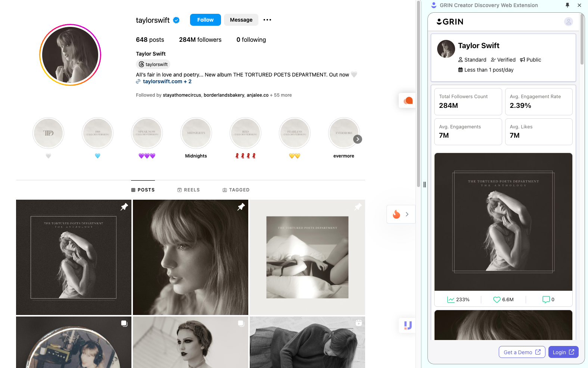Open the Fearless Taylor's Version highlight
The height and width of the screenshot is (368, 588).
coord(295,133)
